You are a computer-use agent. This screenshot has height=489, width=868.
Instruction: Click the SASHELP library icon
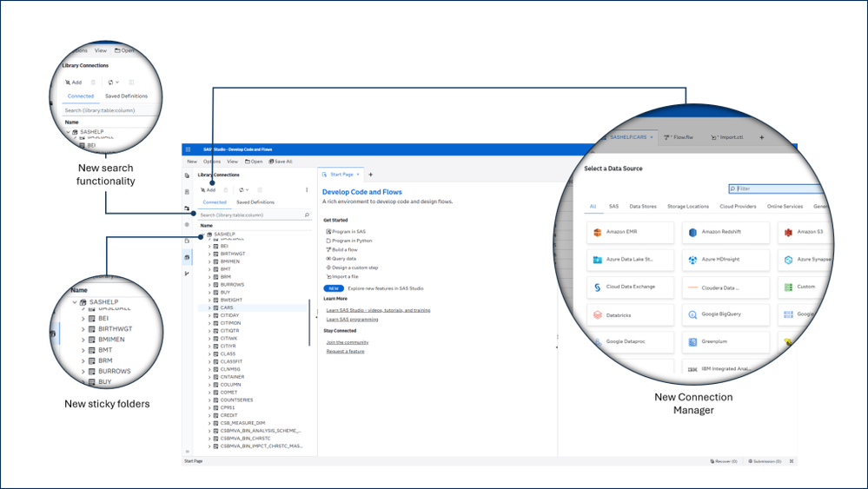(x=209, y=234)
